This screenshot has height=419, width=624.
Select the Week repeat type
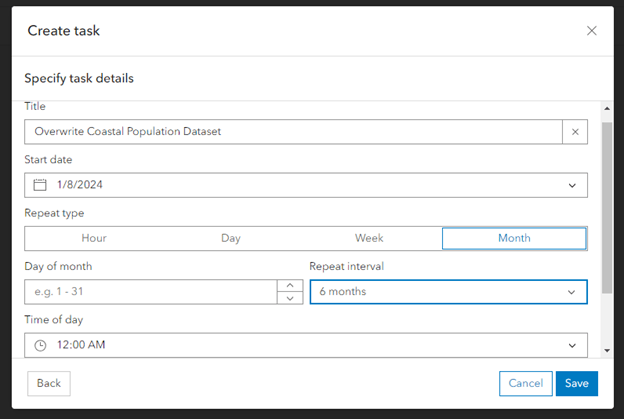coord(370,238)
